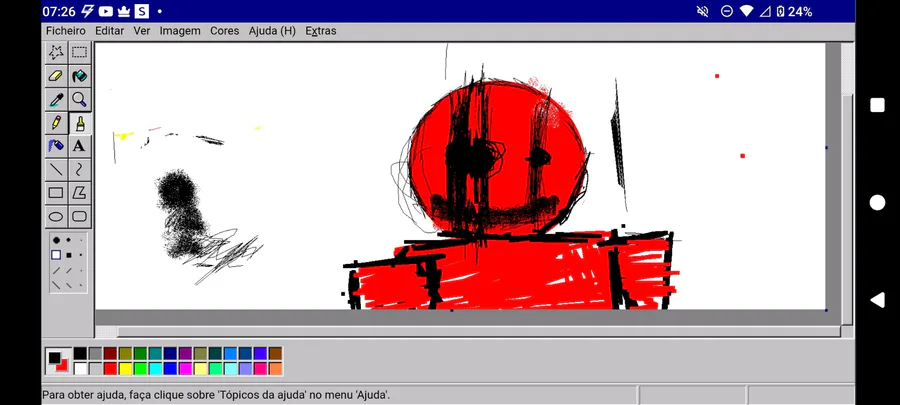Pick the Eraser tool

pyautogui.click(x=56, y=76)
